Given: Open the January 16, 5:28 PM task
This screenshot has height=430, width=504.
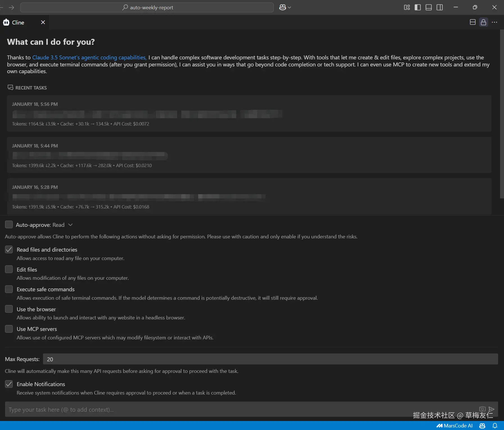Looking at the screenshot, I should [249, 196].
